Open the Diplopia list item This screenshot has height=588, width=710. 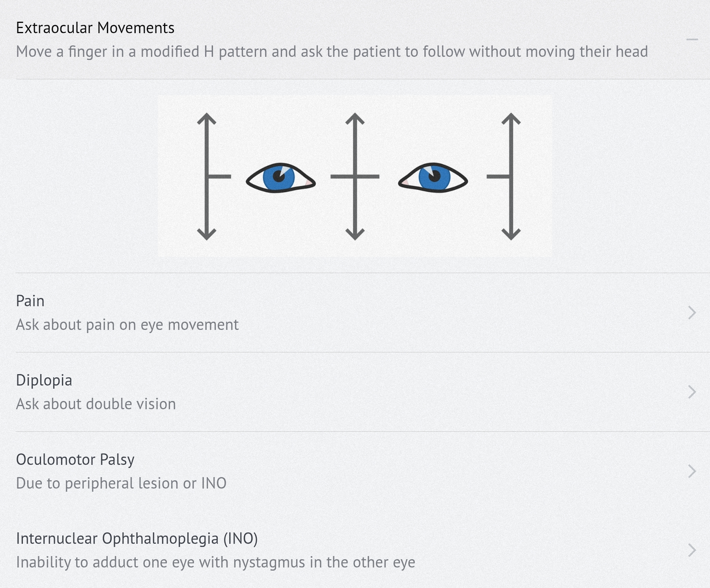pyautogui.click(x=355, y=392)
